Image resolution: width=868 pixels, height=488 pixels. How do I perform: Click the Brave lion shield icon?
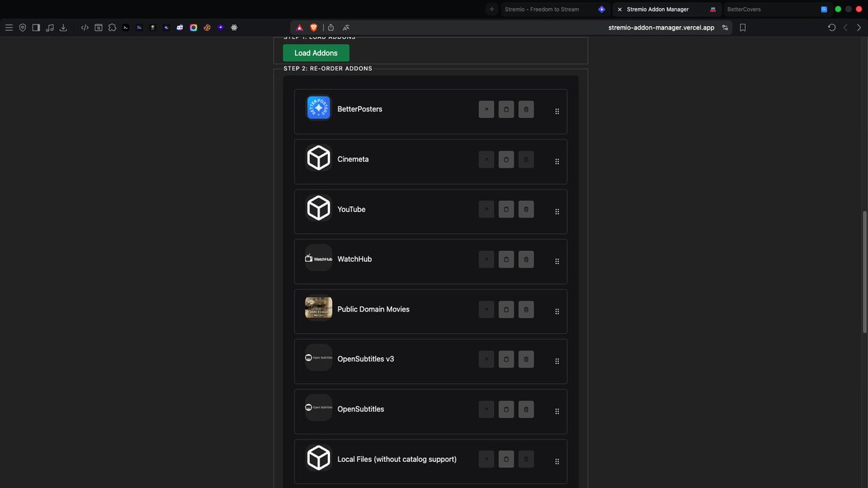(x=314, y=27)
